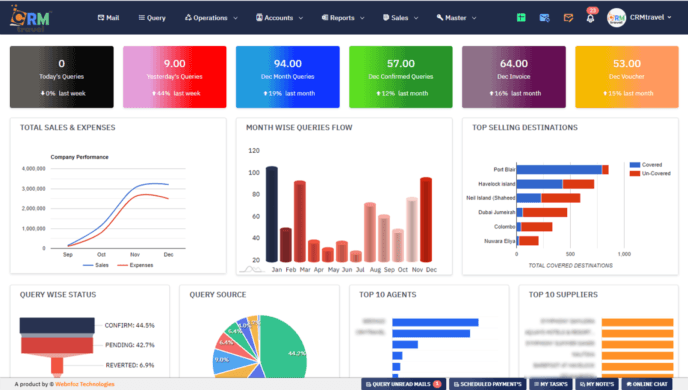Click the Nuwara Eliya destination bar

click(528, 241)
